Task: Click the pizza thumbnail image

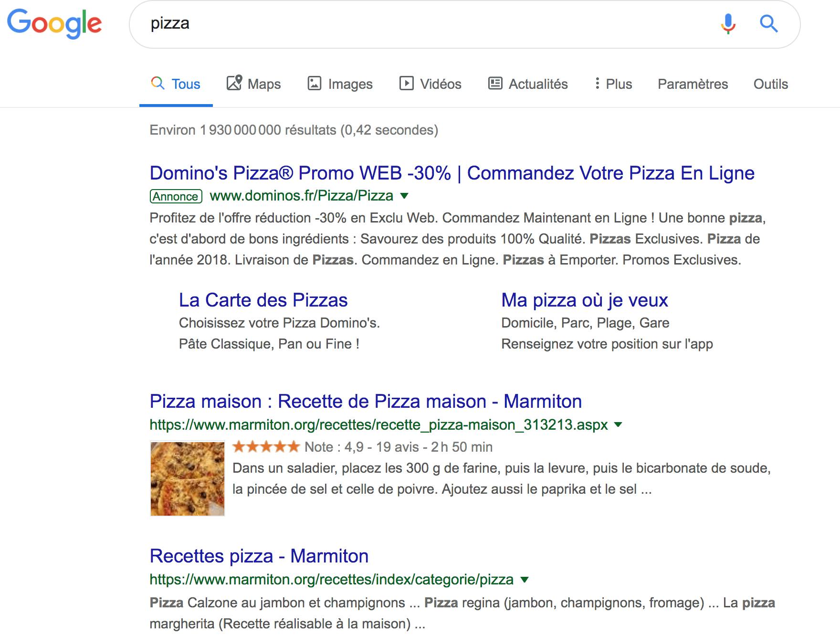Action: point(188,478)
